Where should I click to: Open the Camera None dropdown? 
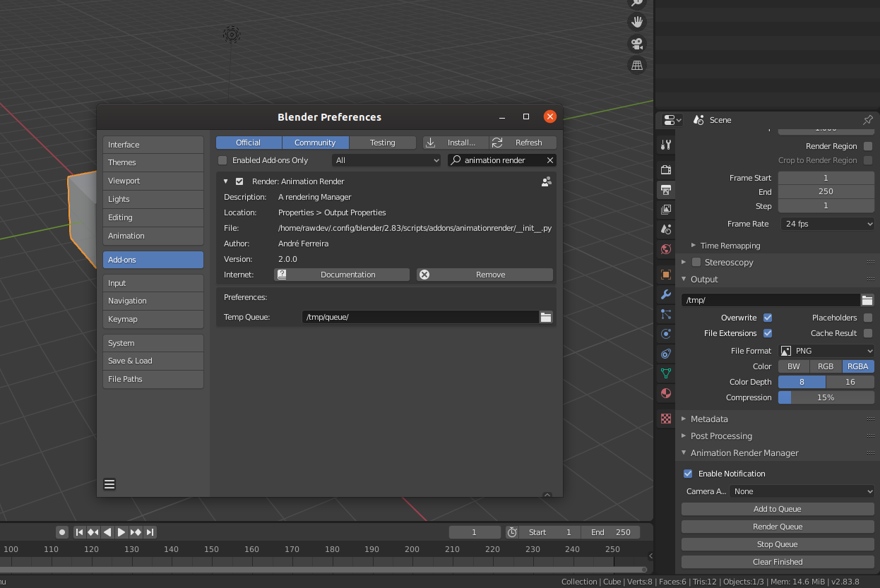click(x=802, y=491)
